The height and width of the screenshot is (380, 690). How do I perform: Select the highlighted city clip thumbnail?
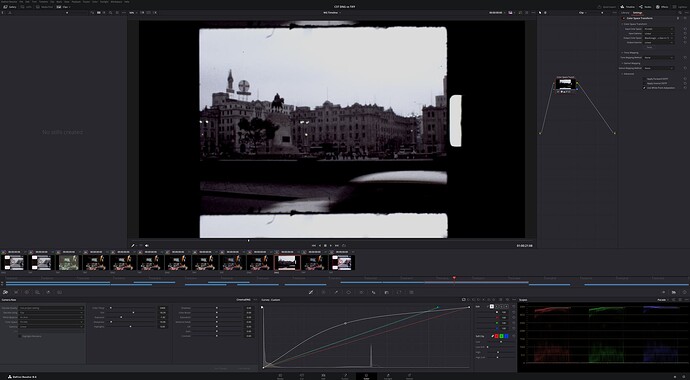[287, 263]
